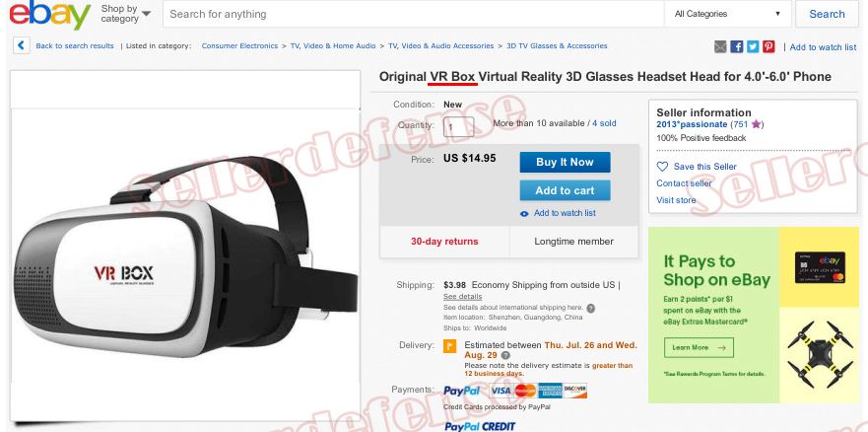The height and width of the screenshot is (432, 868).
Task: Click the quantity input field
Action: coord(458,127)
